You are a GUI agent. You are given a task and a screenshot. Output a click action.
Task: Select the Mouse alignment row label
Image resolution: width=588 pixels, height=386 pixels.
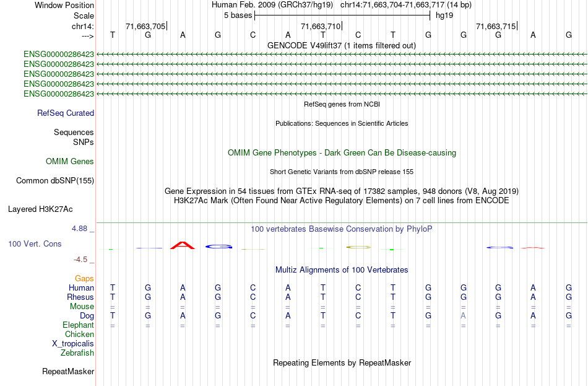click(x=82, y=307)
